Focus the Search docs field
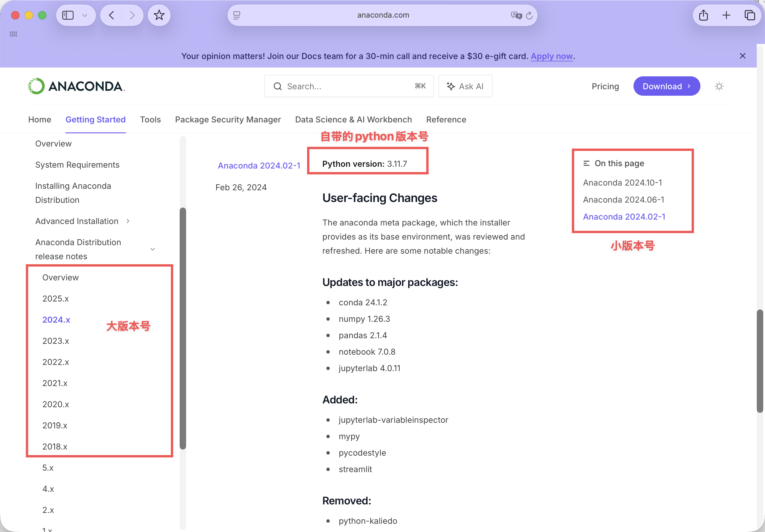The image size is (765, 532). (349, 86)
